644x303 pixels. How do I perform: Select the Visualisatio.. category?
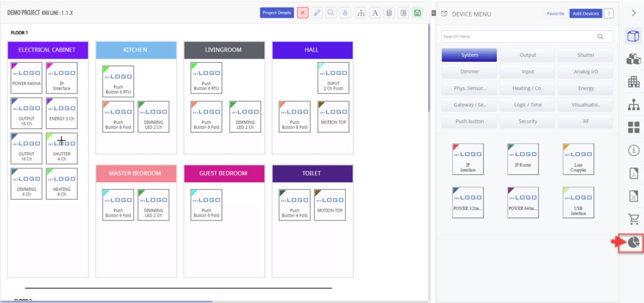586,105
